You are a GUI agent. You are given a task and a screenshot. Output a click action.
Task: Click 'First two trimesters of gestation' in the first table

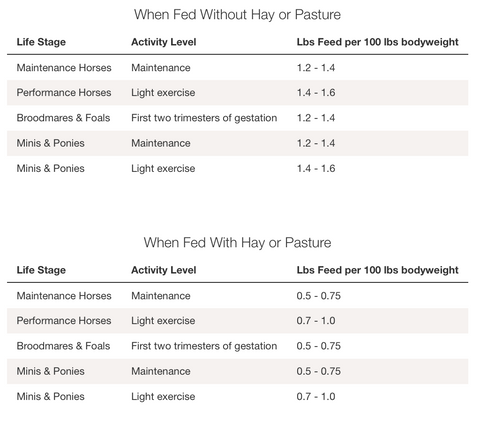(x=204, y=118)
